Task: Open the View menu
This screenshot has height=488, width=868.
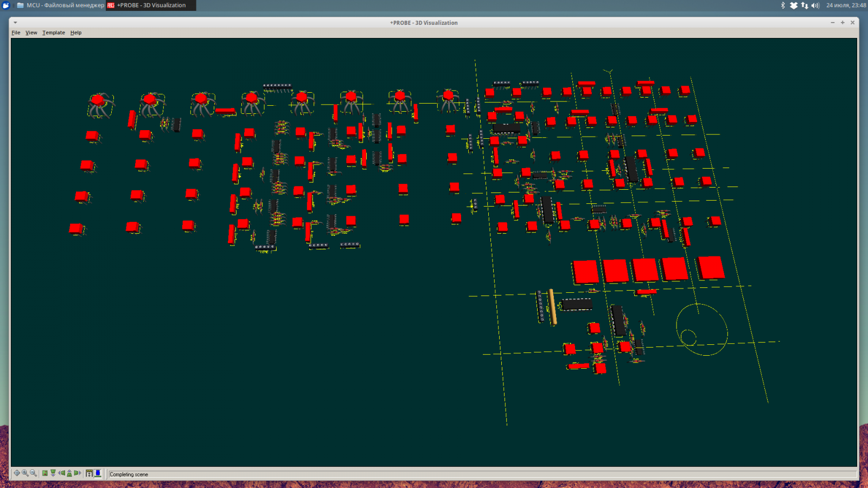Action: (x=31, y=33)
